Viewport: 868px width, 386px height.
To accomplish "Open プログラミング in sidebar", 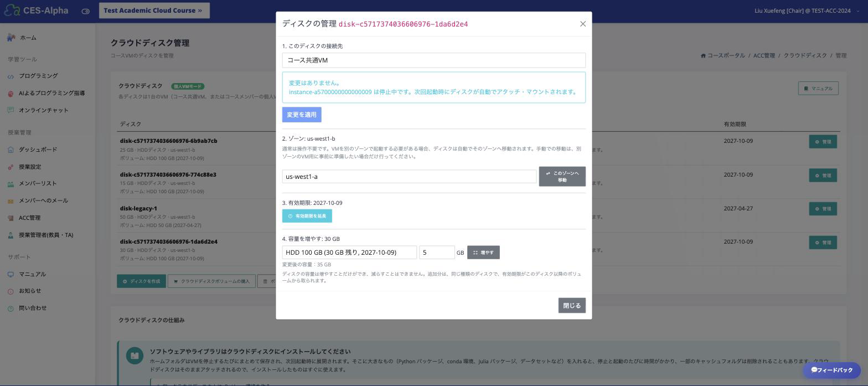I will (x=38, y=76).
